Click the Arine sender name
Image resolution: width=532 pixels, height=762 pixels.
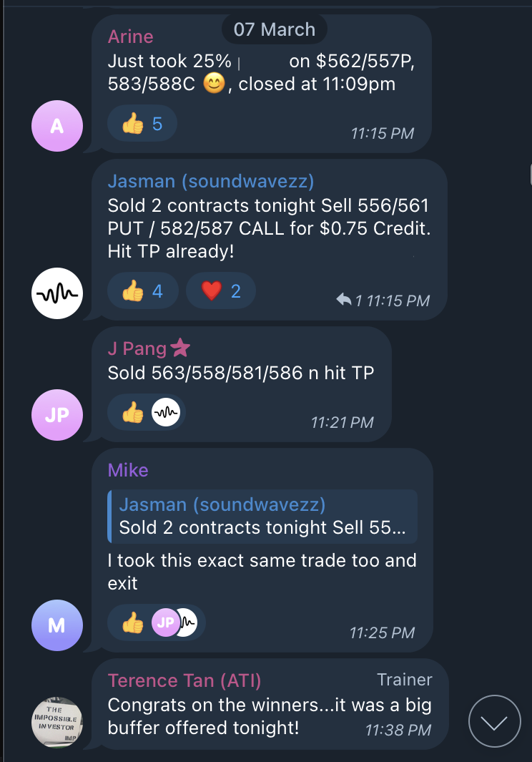pos(131,36)
